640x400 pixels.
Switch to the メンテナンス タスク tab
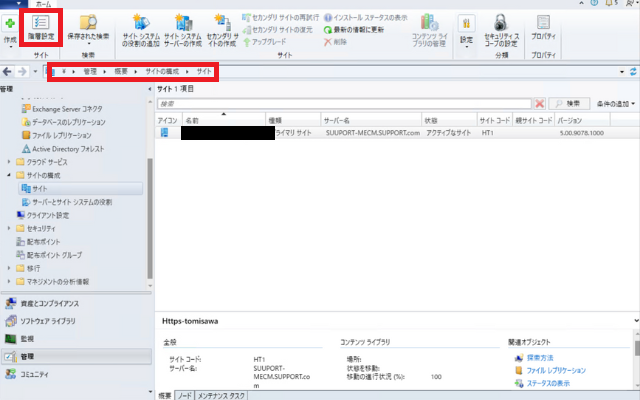pyautogui.click(x=223, y=395)
